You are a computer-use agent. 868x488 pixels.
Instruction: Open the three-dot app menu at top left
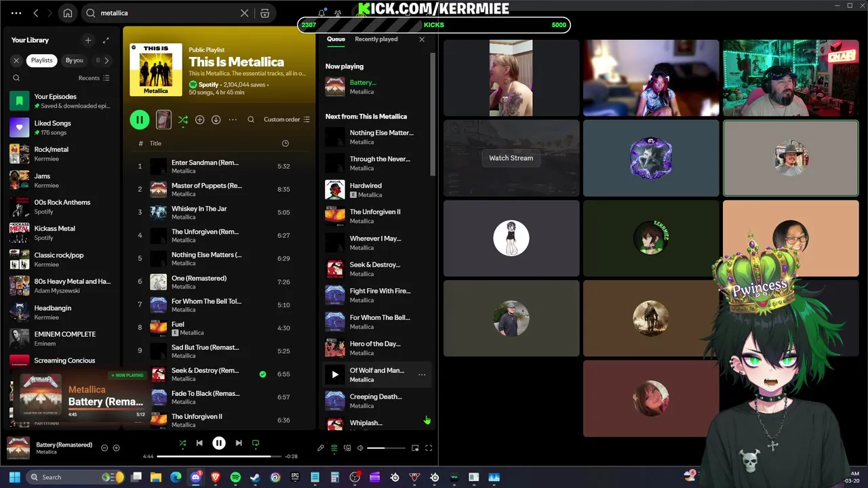point(16,13)
